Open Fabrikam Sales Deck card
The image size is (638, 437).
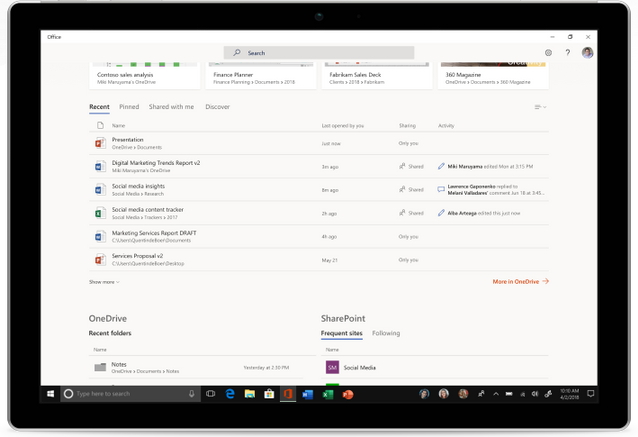377,76
